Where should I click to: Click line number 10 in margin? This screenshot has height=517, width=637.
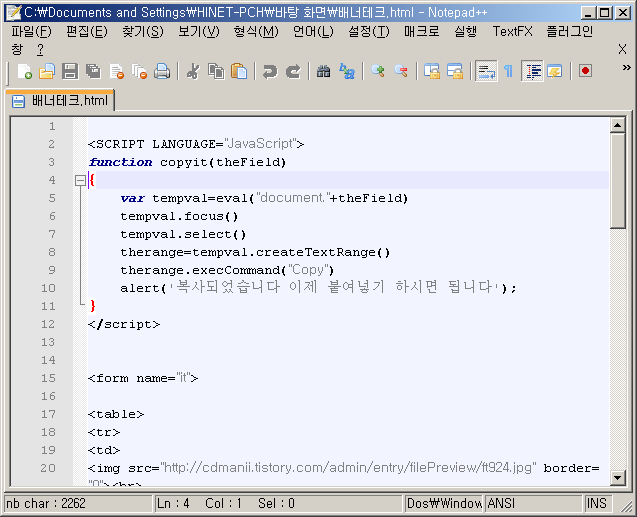pos(48,288)
